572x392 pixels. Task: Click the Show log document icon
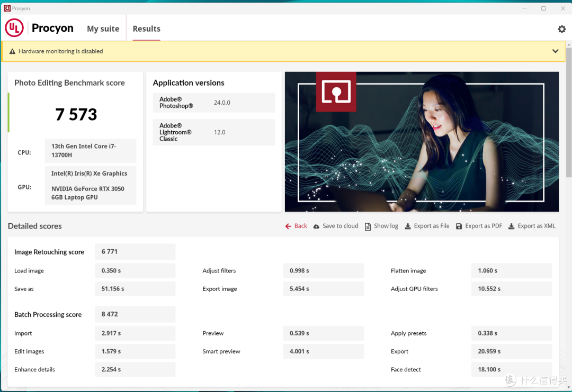[368, 226]
